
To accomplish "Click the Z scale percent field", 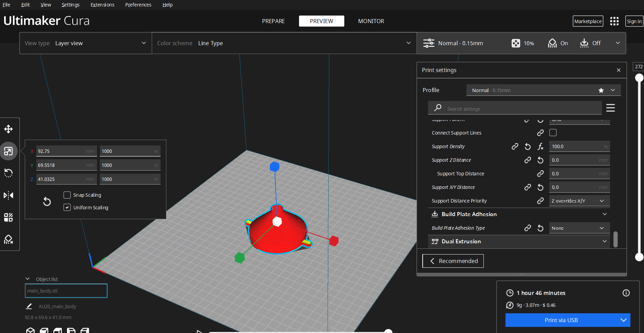I will tap(130, 179).
